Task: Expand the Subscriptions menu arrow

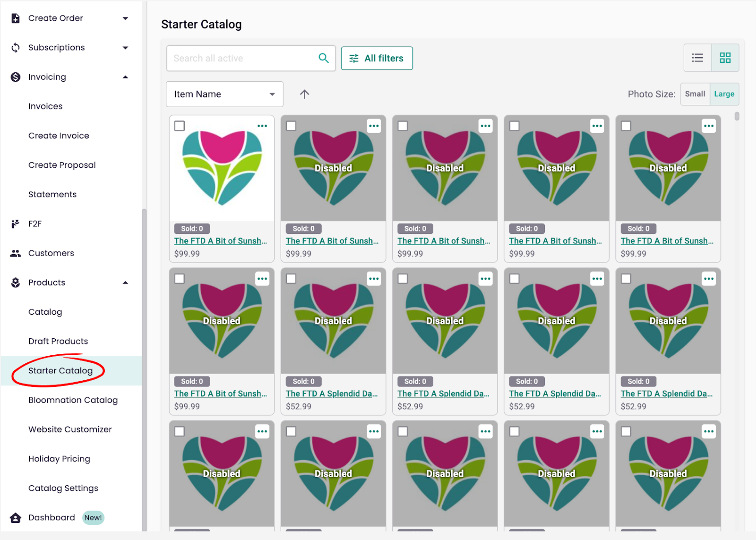Action: click(125, 48)
